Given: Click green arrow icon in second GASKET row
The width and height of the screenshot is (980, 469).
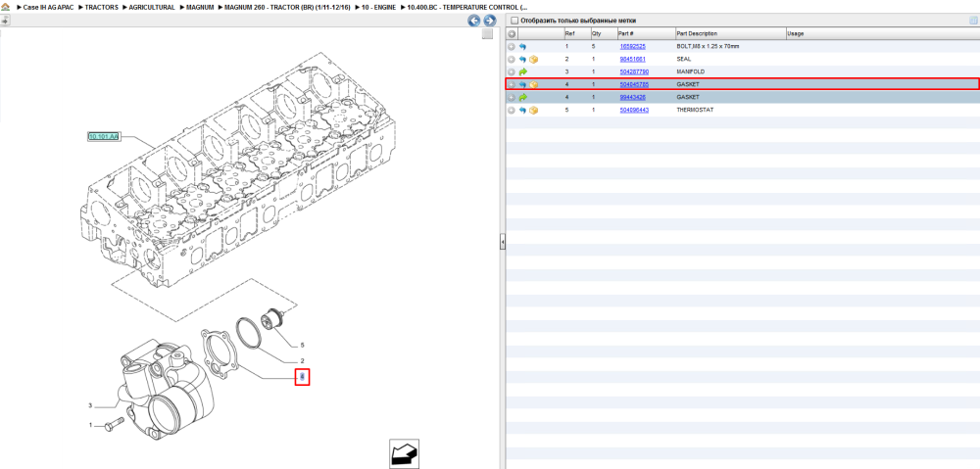Looking at the screenshot, I should (522, 97).
